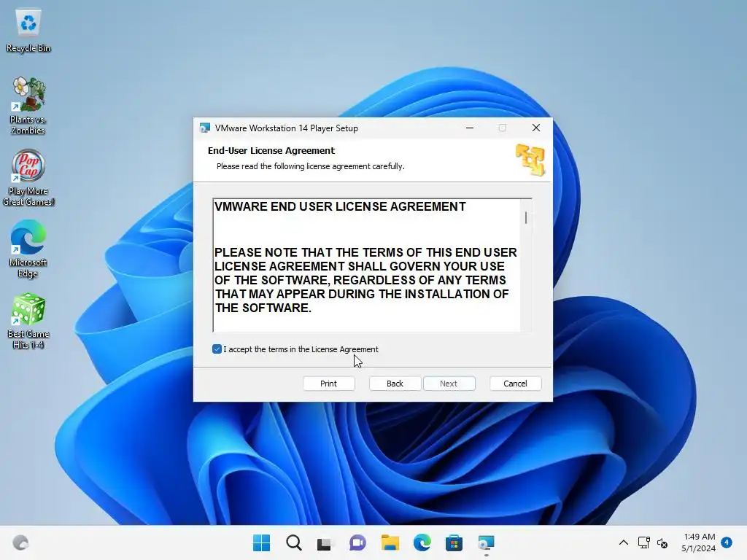The width and height of the screenshot is (747, 560).
Task: Open taskbar Search
Action: (x=293, y=542)
